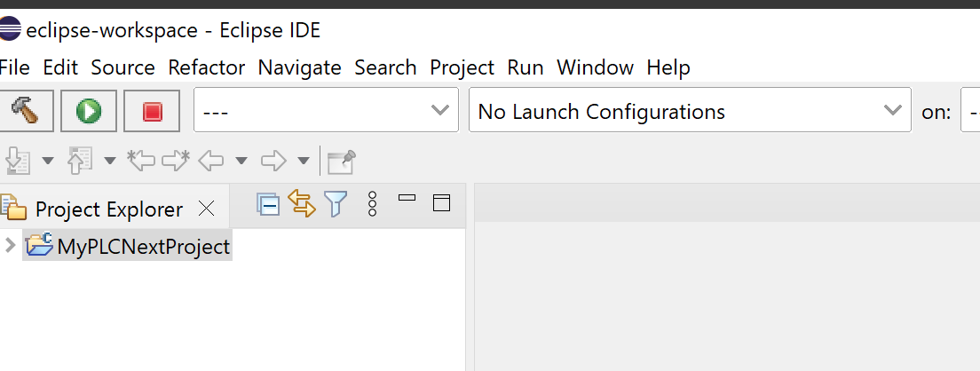
Task: Toggle Link with Editor in Project Explorer
Action: coord(301,203)
